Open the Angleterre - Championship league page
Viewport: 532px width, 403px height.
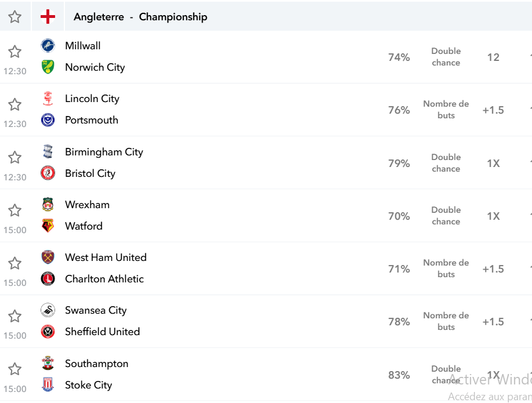click(140, 17)
